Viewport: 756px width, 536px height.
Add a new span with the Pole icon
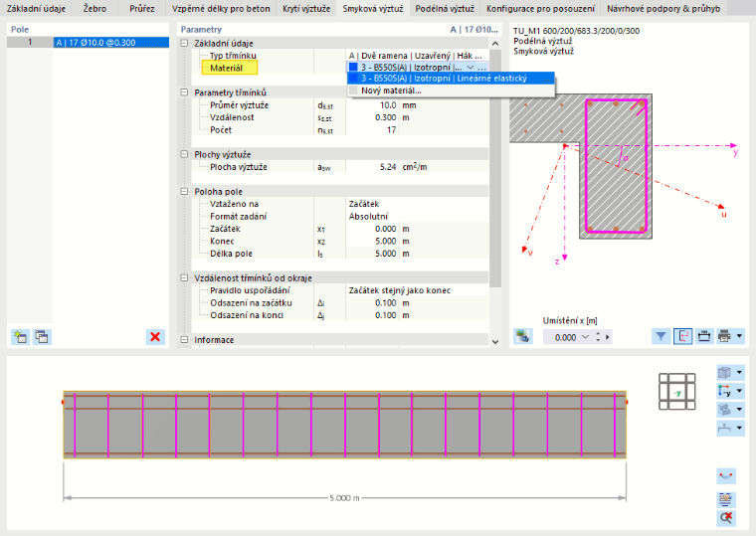(x=21, y=337)
